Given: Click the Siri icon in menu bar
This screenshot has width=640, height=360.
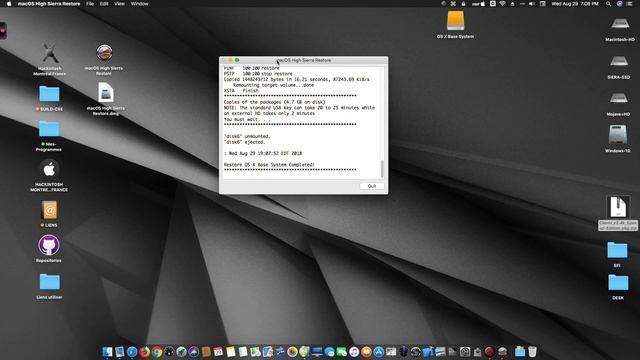Looking at the screenshot, I should click(619, 4).
